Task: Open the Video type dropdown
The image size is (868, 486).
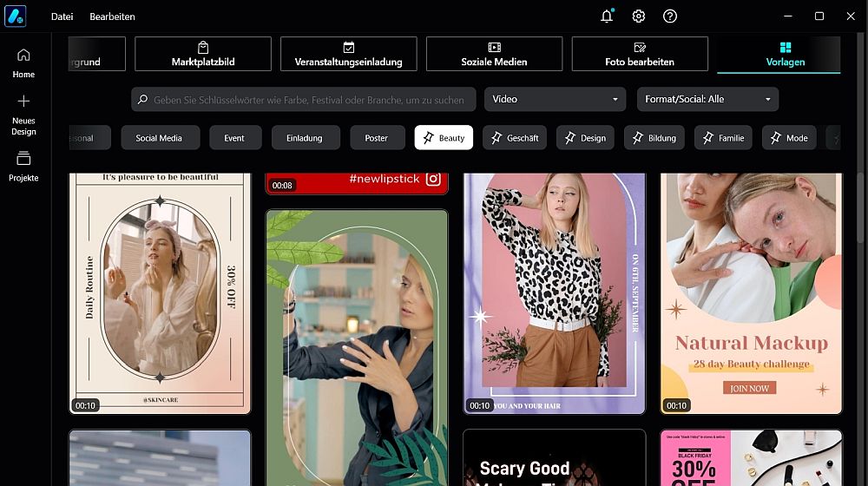Action: coord(556,99)
